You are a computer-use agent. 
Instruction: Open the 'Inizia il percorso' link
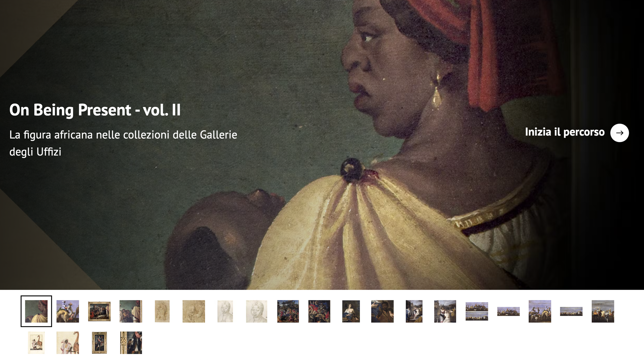coord(565,132)
